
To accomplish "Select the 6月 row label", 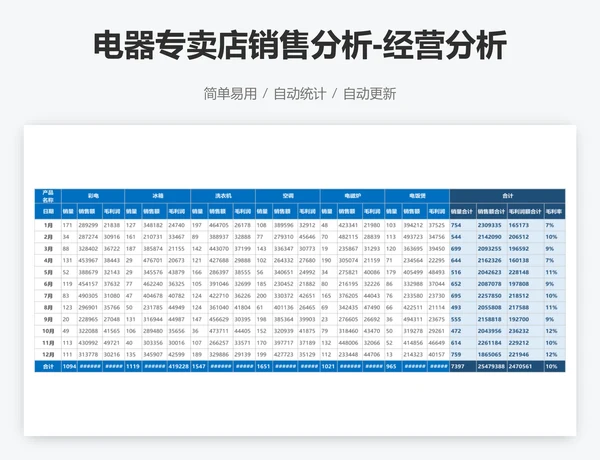I will click(48, 284).
